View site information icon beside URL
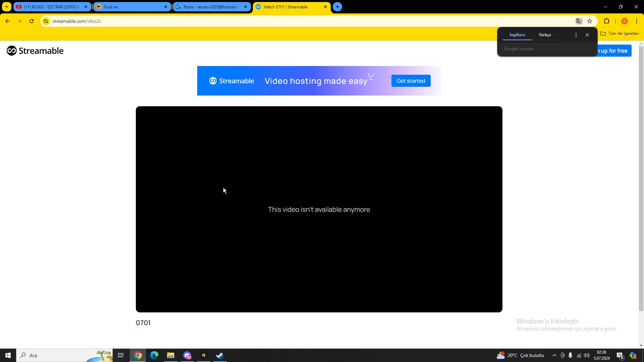The image size is (644, 362). 46,21
